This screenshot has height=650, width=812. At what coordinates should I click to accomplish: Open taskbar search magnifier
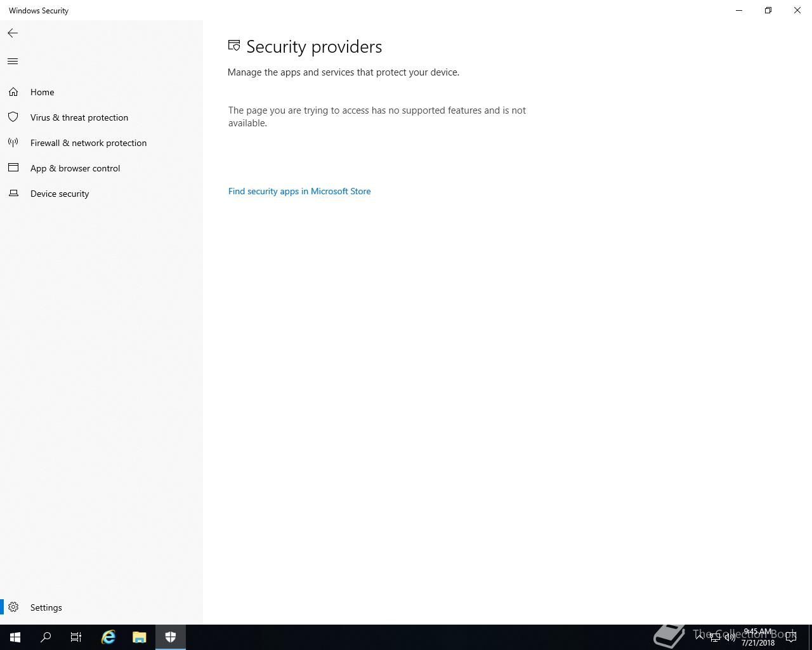pos(46,637)
